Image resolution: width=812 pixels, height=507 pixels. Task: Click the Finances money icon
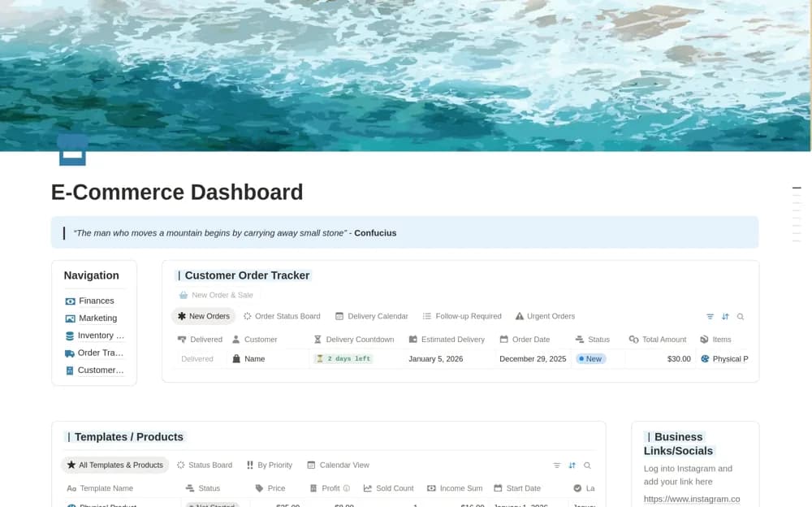pyautogui.click(x=70, y=301)
